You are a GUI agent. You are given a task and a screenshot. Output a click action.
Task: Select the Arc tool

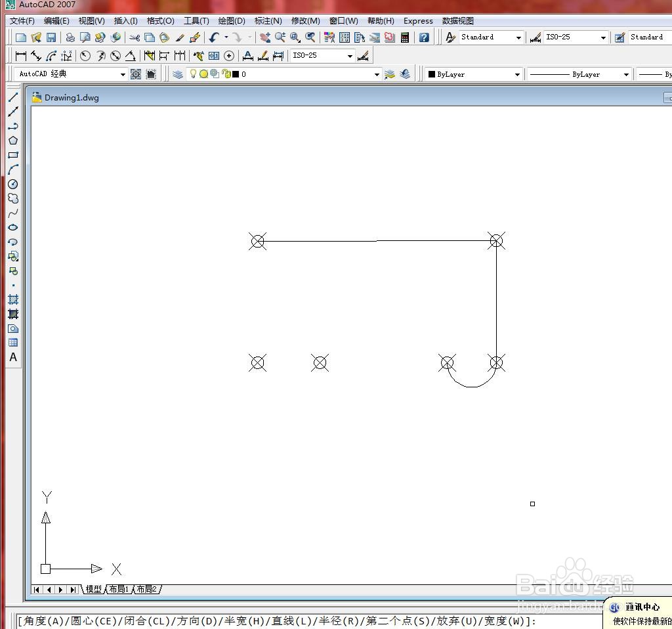[13, 169]
